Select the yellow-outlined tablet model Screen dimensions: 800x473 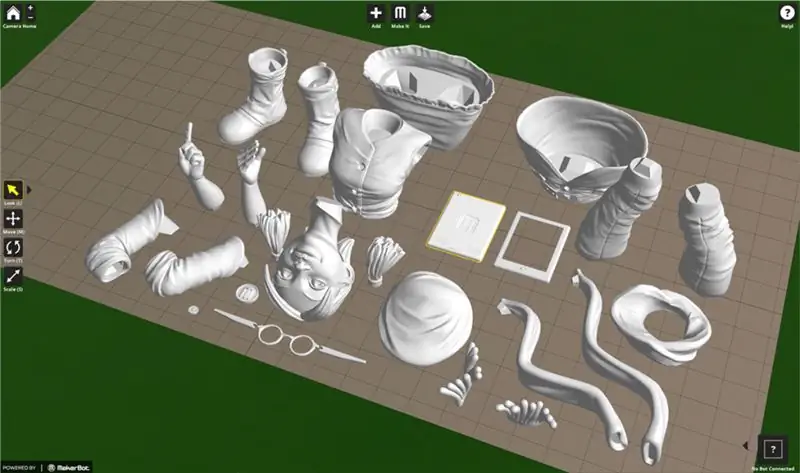[466, 226]
